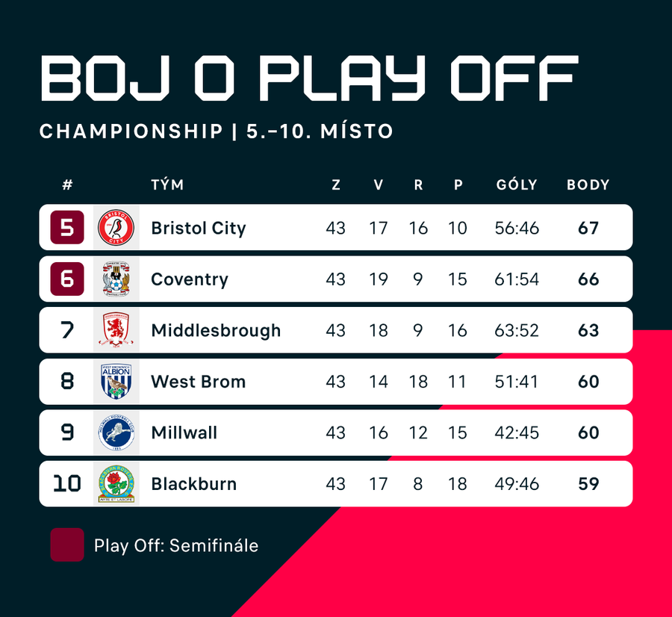This screenshot has height=617, width=672.
Task: Select the Middlesbrough club crest
Action: click(116, 330)
